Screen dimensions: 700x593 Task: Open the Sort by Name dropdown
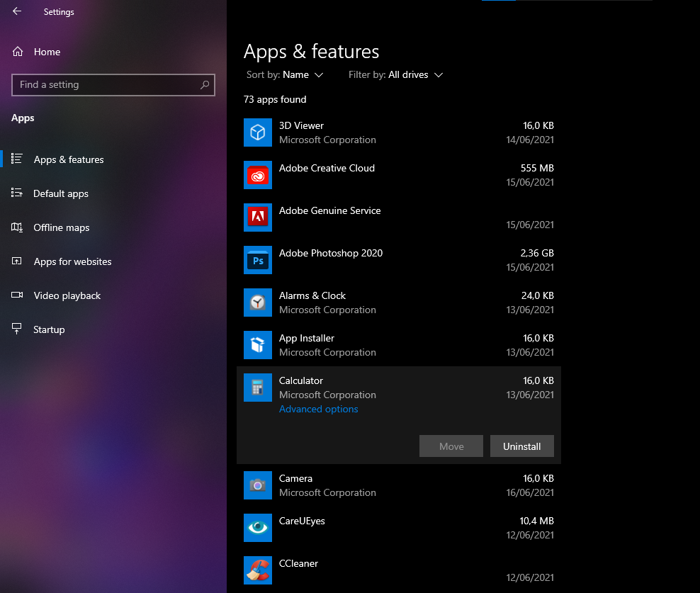[285, 75]
